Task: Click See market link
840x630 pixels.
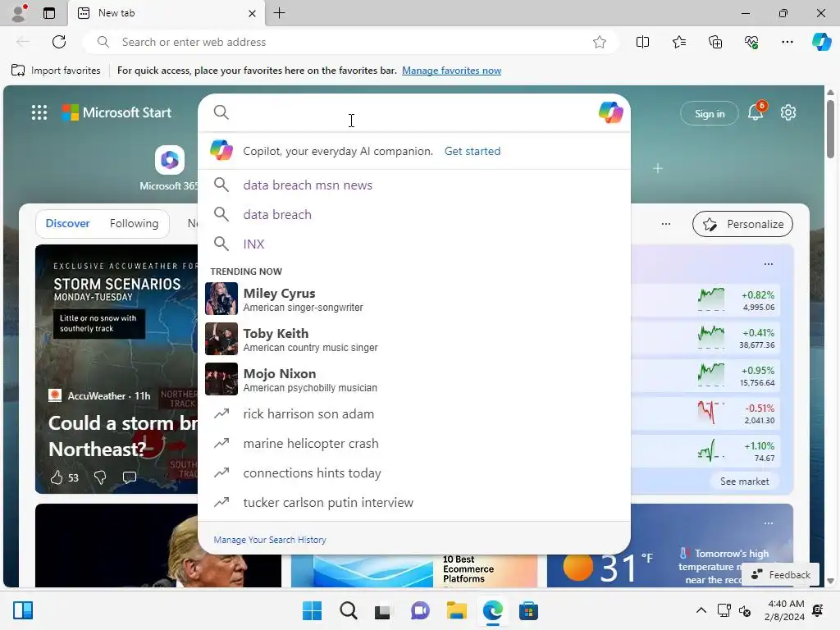Action: pos(744,481)
